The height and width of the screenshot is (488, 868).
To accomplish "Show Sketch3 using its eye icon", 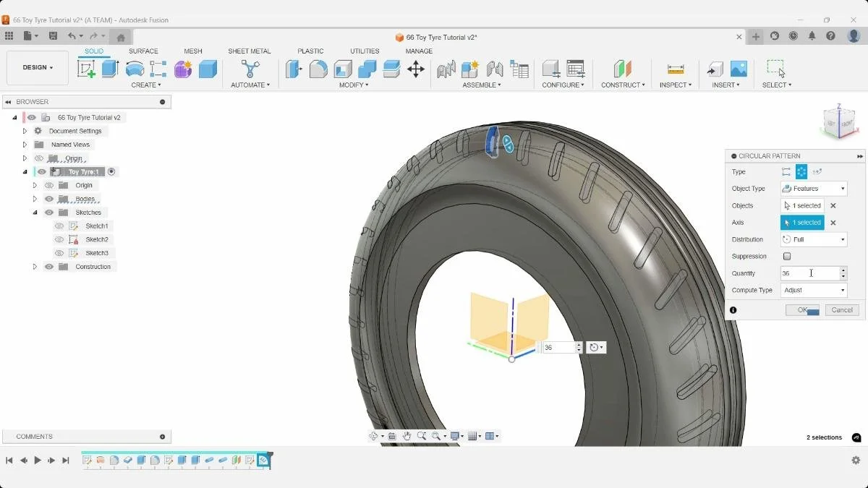I will [59, 253].
